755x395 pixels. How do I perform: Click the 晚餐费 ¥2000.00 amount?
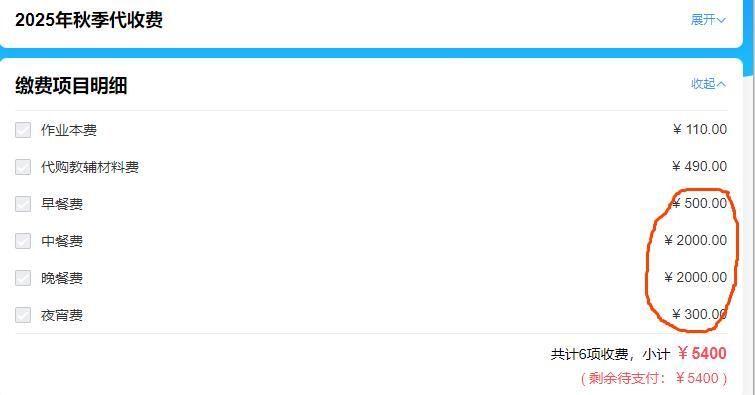695,277
